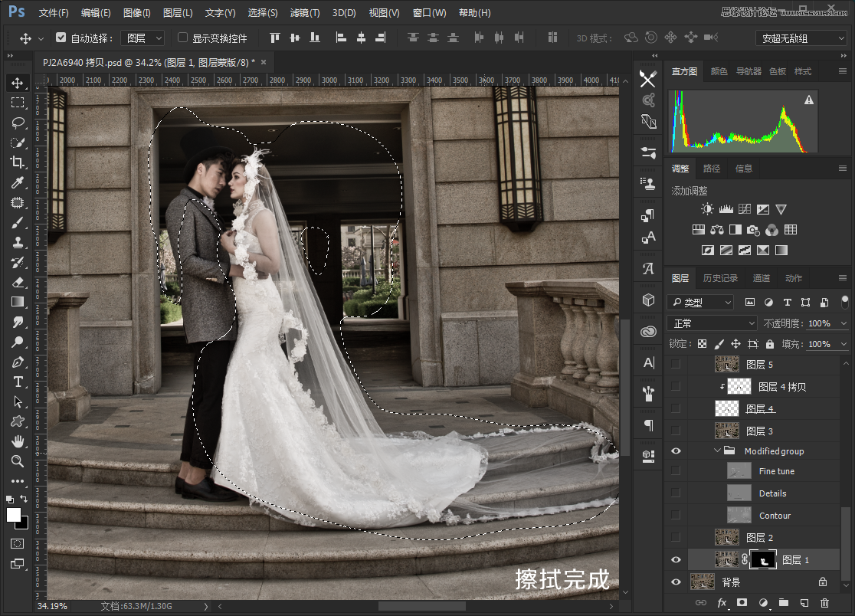This screenshot has height=616, width=855.
Task: Open the 正常 blend mode dropdown
Action: [712, 323]
